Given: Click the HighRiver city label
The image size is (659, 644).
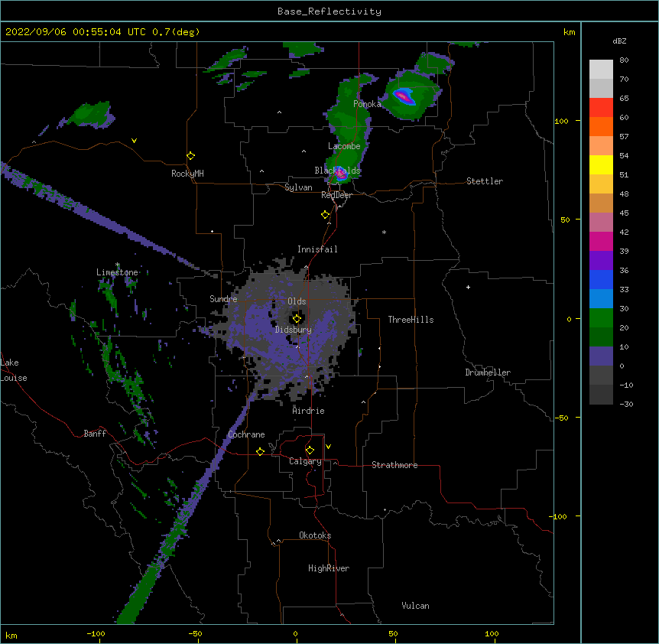Looking at the screenshot, I should [329, 568].
